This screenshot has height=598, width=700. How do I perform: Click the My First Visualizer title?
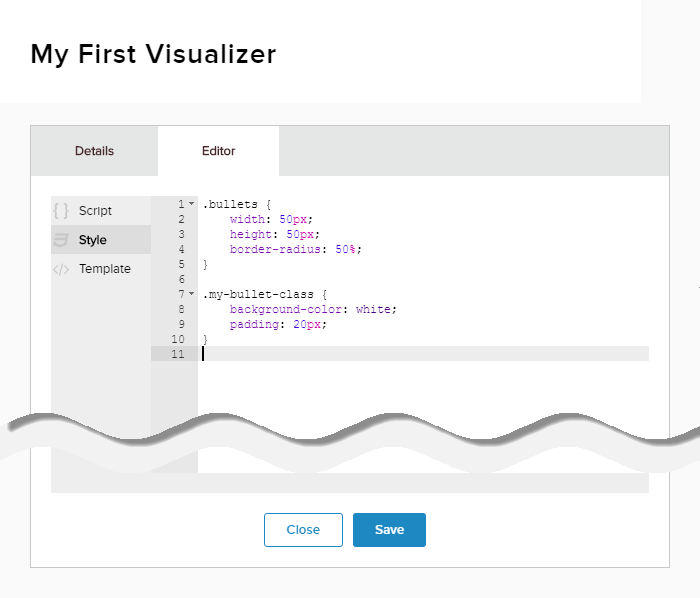tap(153, 54)
